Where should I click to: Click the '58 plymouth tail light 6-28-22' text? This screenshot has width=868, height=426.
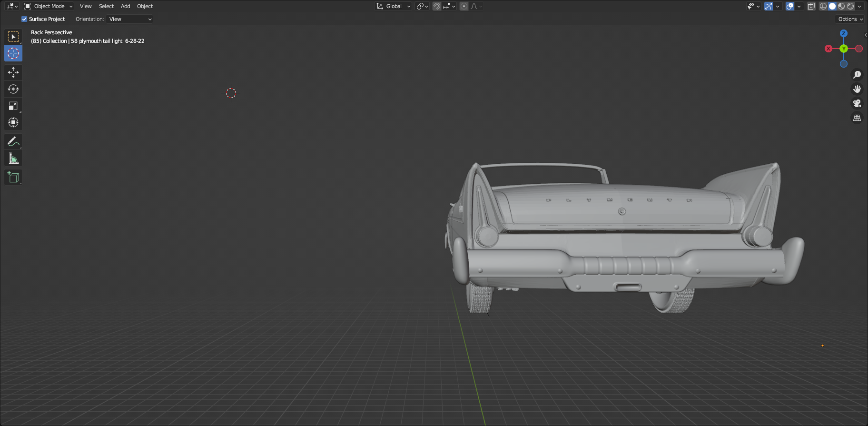pyautogui.click(x=108, y=41)
